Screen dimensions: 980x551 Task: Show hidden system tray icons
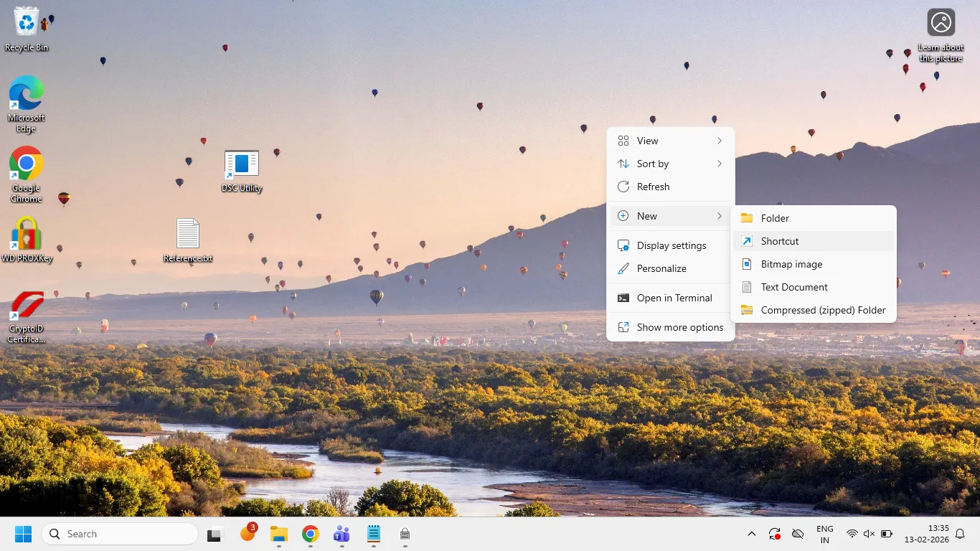point(752,534)
